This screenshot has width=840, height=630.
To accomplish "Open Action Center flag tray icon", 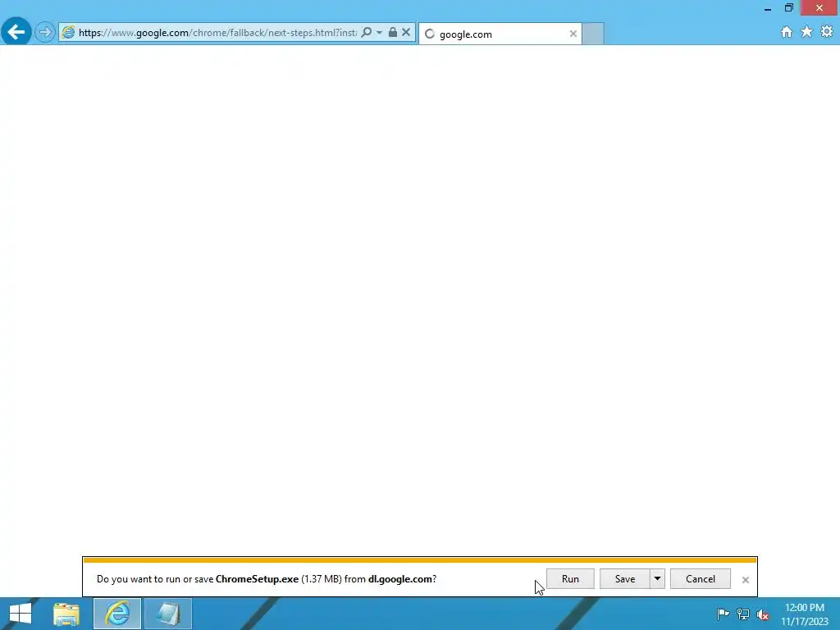I will pyautogui.click(x=723, y=614).
